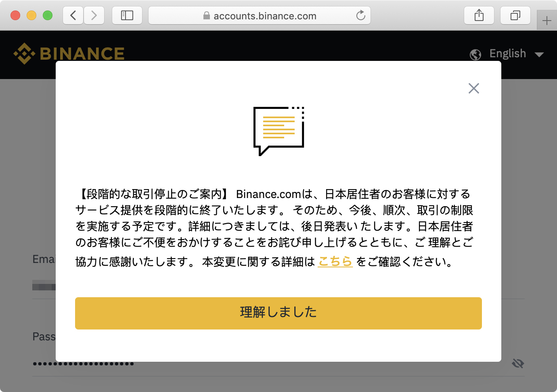Open a new tab with the plus button

tap(547, 20)
